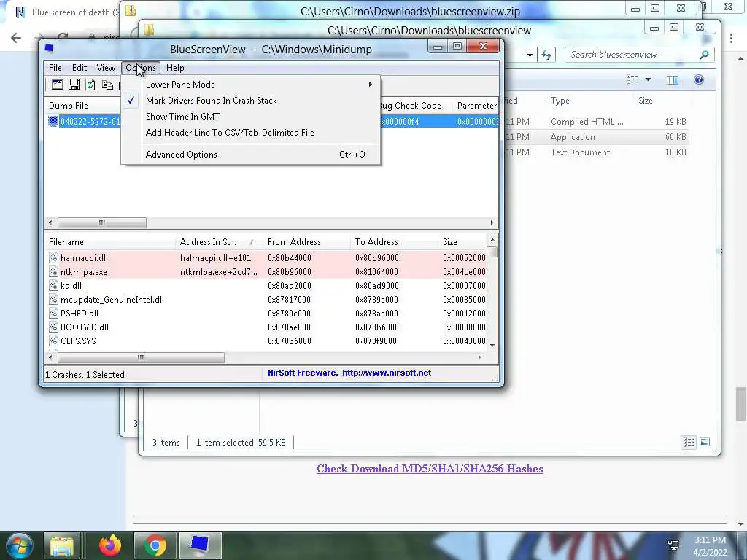Screen dimensions: 747x560
Task: Click the kd.dll file icon
Action: point(53,286)
